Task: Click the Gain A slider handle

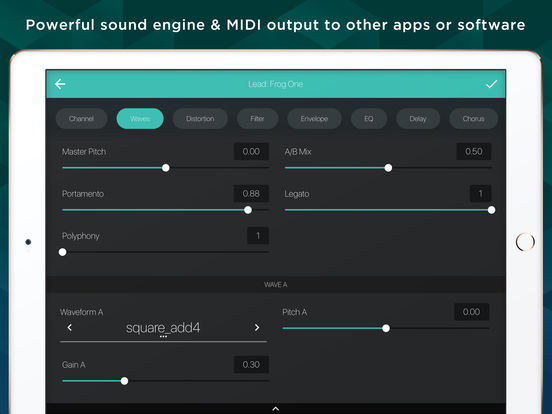Action: coord(124,381)
